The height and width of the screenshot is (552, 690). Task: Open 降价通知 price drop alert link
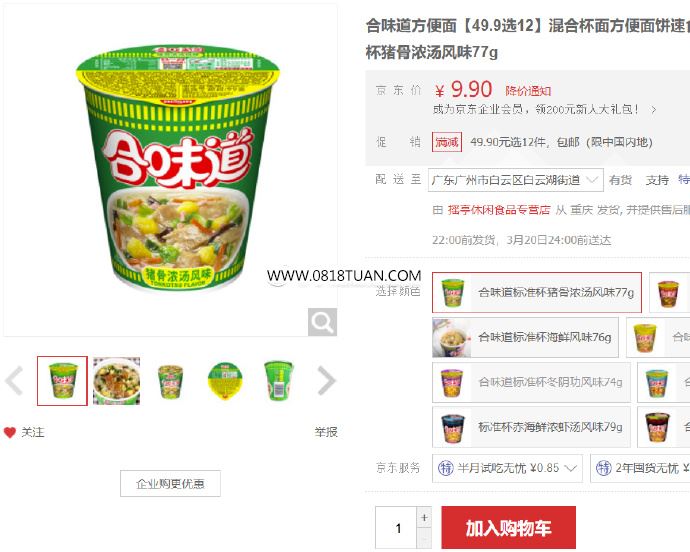528,91
